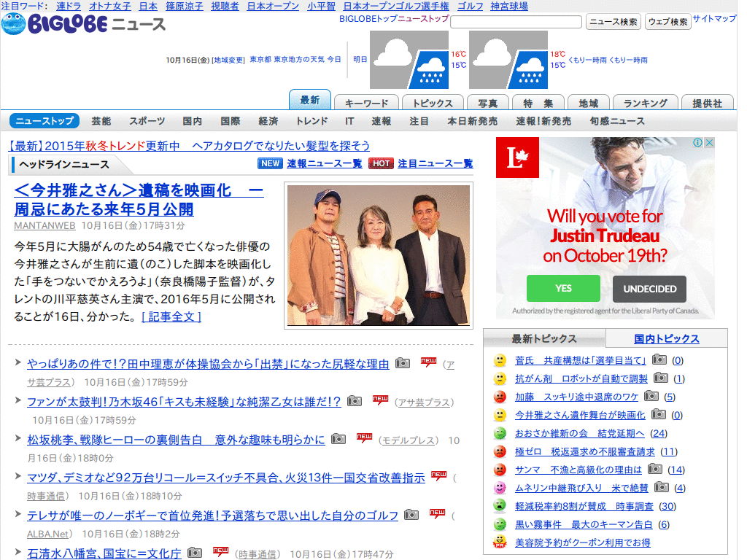The image size is (747, 560).
Task: Open 国際 category in navigation bar
Action: (x=230, y=121)
